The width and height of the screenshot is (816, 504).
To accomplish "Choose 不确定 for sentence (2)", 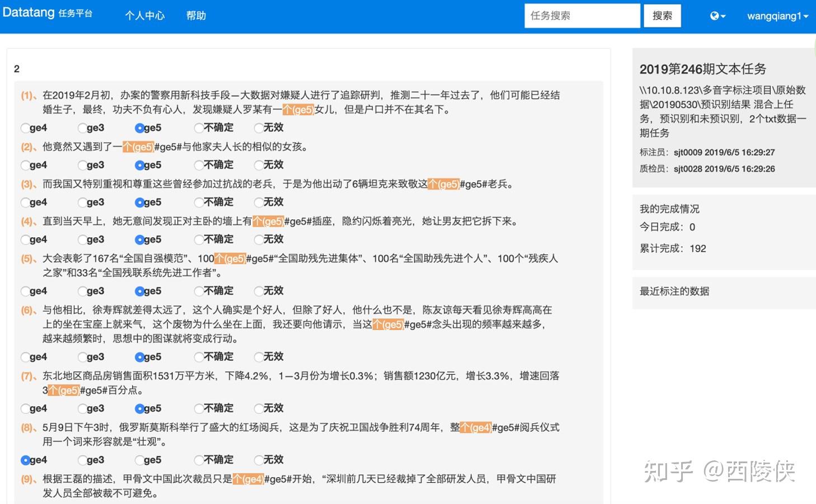I will pyautogui.click(x=199, y=165).
